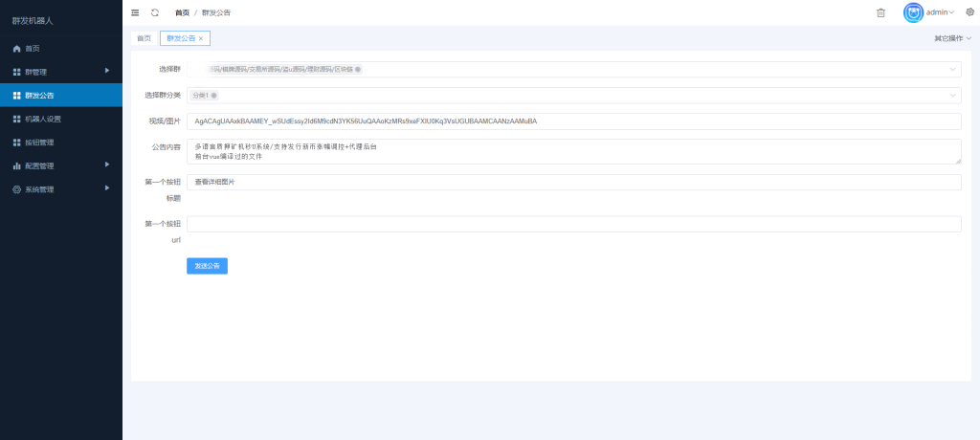Image resolution: width=980 pixels, height=440 pixels.
Task: Remove the 分类1 tag
Action: click(213, 96)
